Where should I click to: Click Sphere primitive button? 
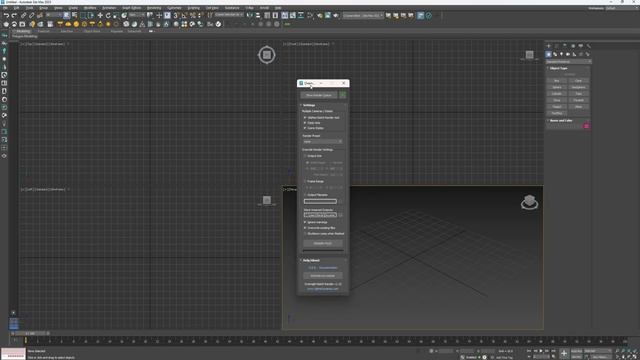point(557,87)
